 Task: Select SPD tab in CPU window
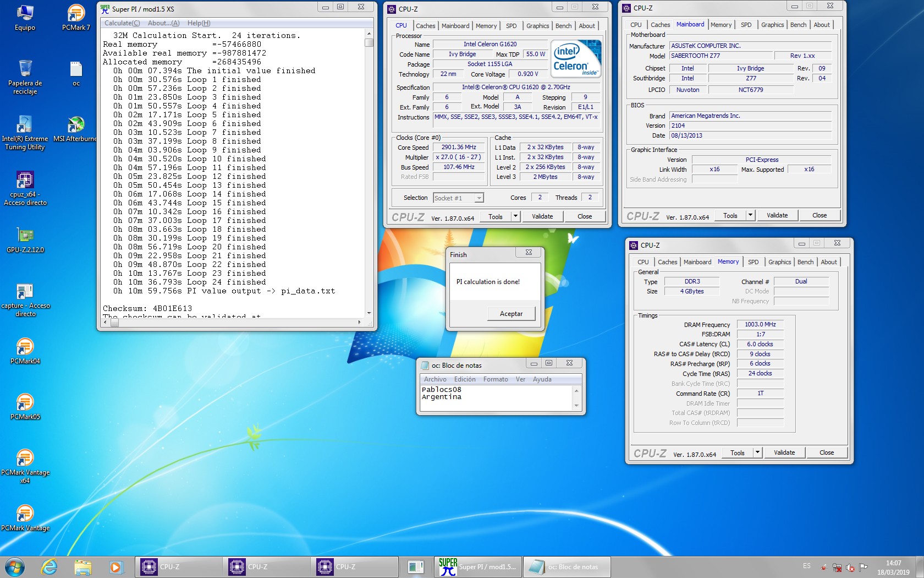point(511,26)
